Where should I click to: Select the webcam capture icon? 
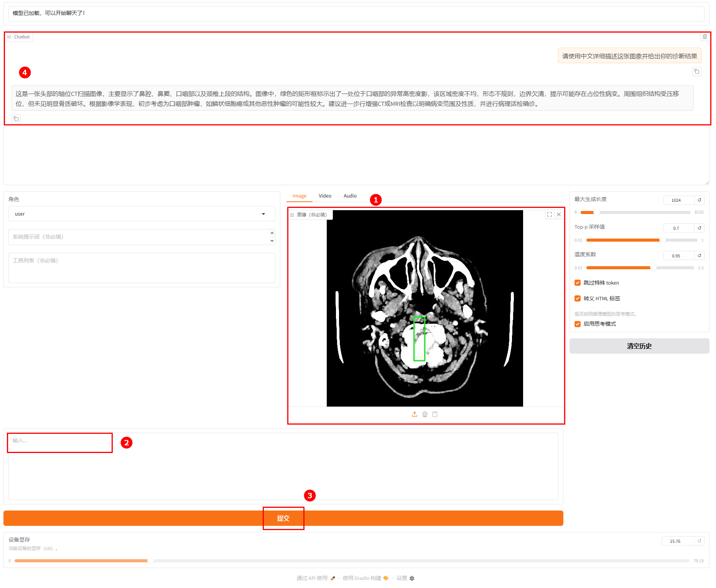tap(425, 414)
